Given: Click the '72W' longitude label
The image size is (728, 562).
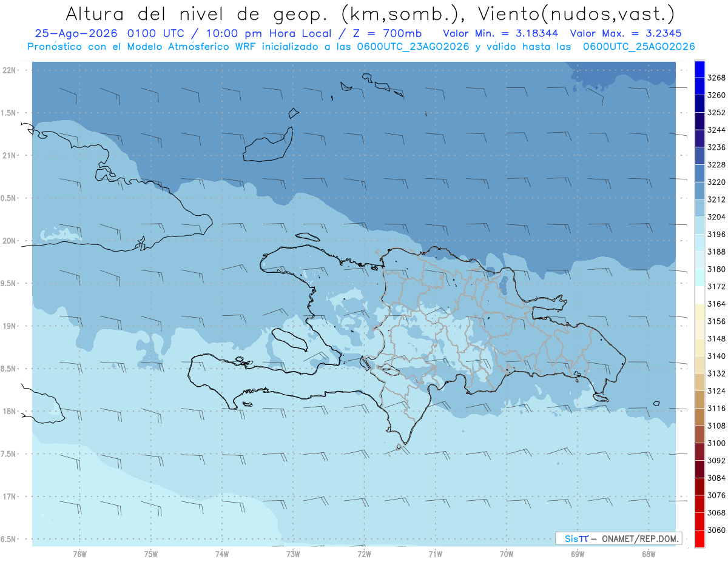Looking at the screenshot, I should click(x=364, y=554).
